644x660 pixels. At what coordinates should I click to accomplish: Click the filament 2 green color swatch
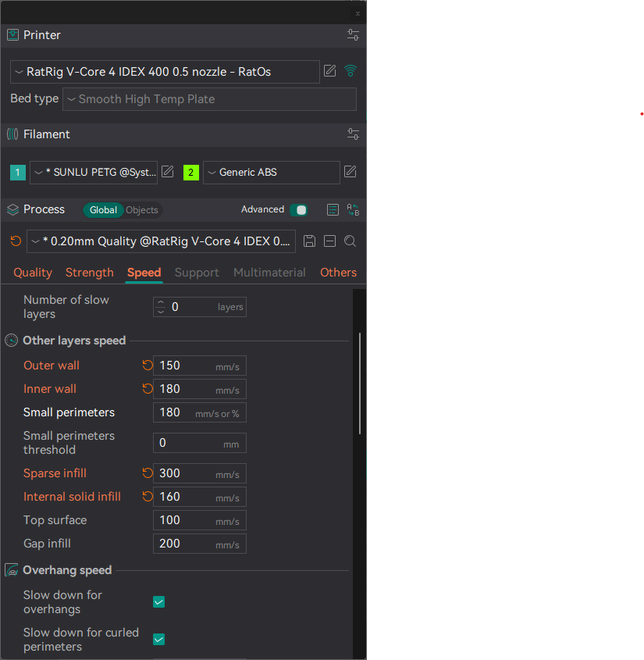click(191, 172)
